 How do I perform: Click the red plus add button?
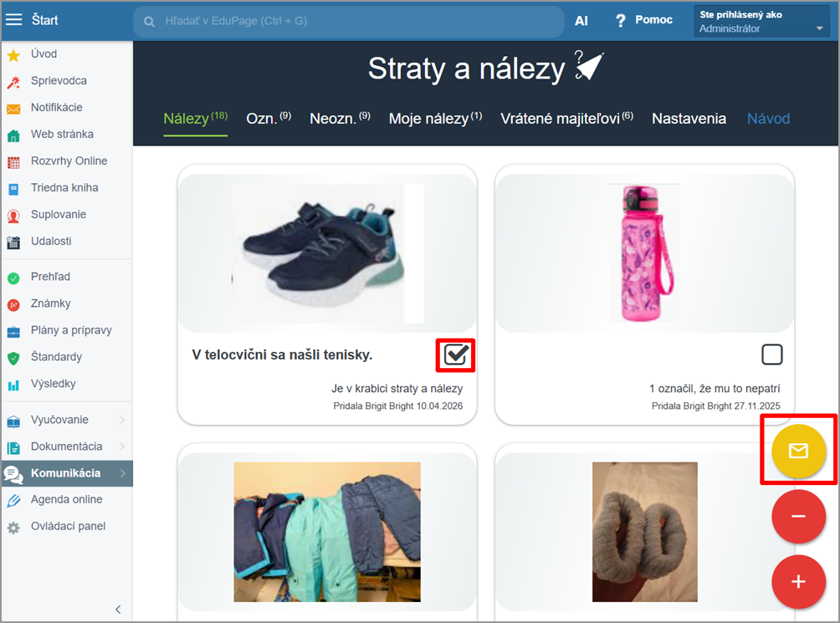click(x=798, y=581)
